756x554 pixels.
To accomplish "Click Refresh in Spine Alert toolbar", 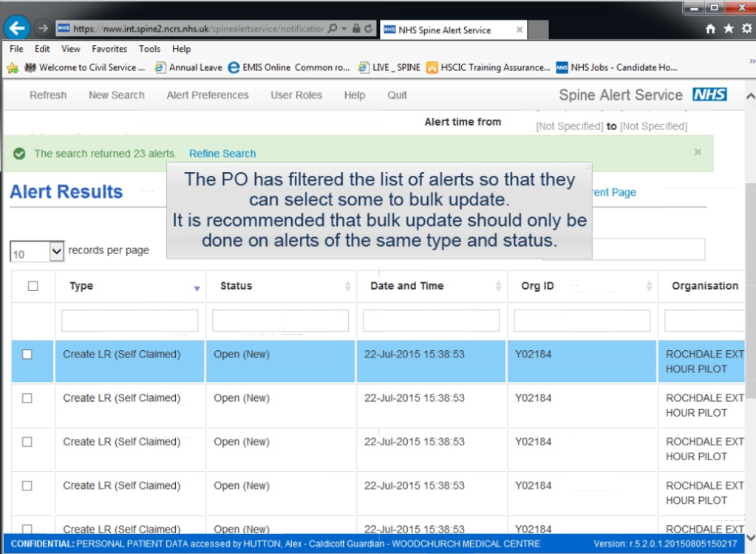I will pyautogui.click(x=48, y=95).
